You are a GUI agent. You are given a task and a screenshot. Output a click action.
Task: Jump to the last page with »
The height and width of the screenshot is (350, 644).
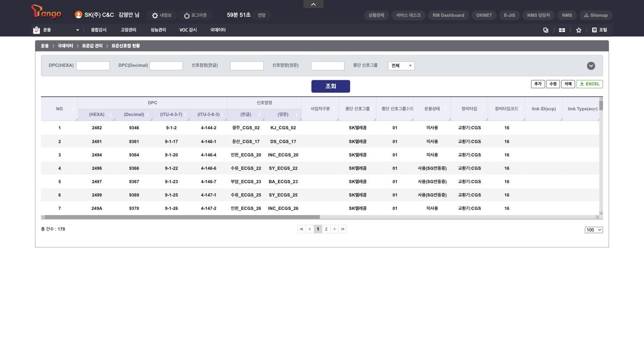(343, 229)
